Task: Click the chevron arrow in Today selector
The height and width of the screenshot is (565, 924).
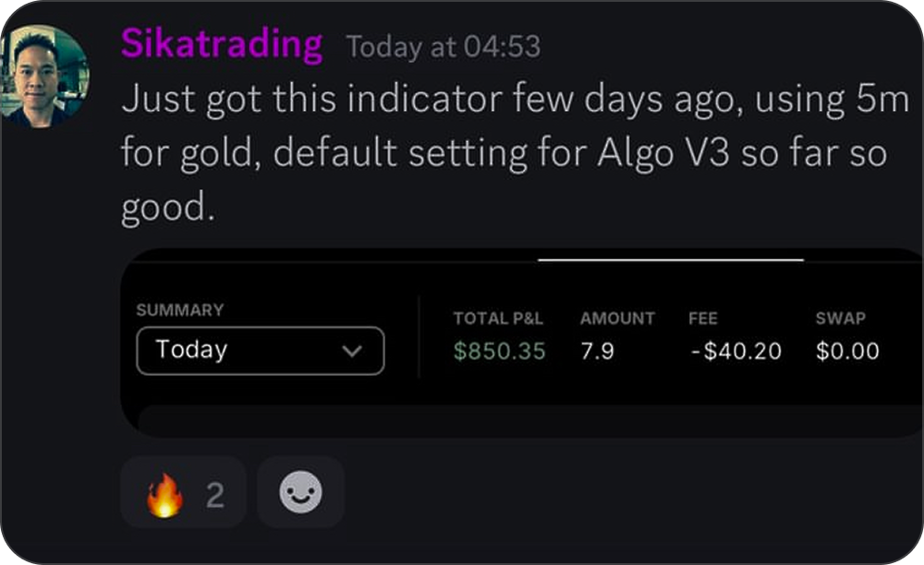Action: tap(352, 352)
